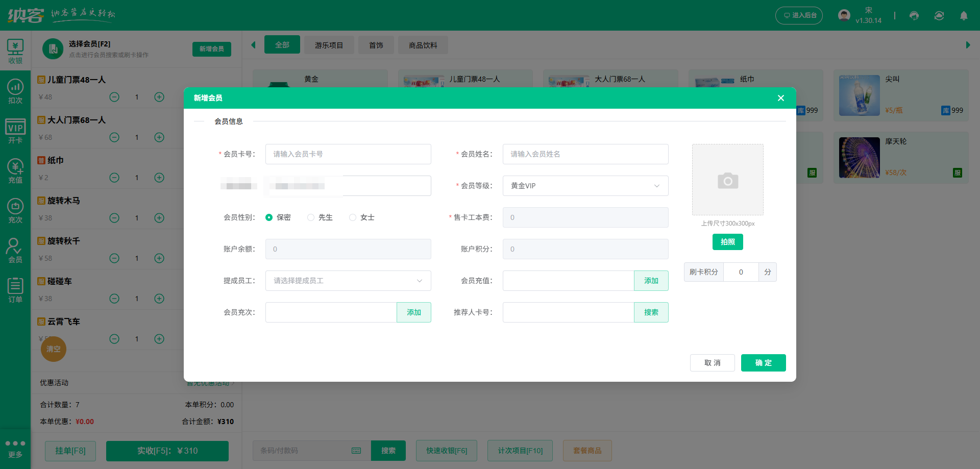This screenshot has height=469, width=980.
Task: Click the VIP开卡 sidebar icon
Action: 15,130
